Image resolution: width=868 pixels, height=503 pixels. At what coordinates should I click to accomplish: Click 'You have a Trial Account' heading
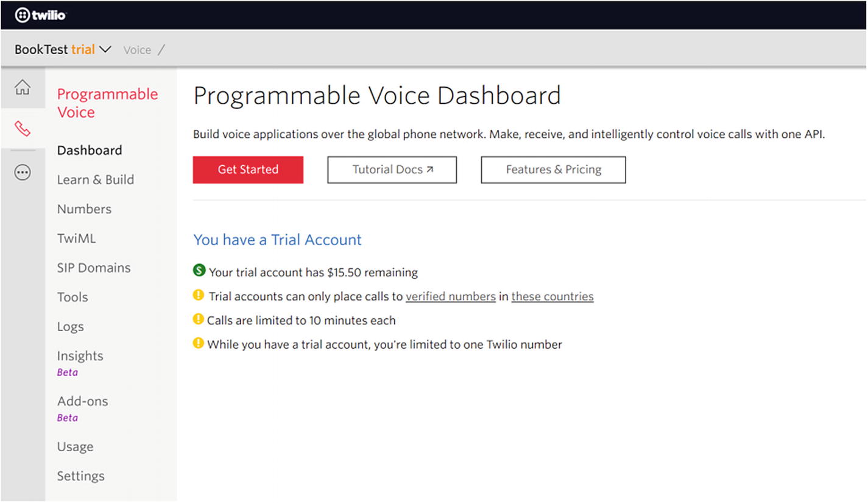pos(277,240)
